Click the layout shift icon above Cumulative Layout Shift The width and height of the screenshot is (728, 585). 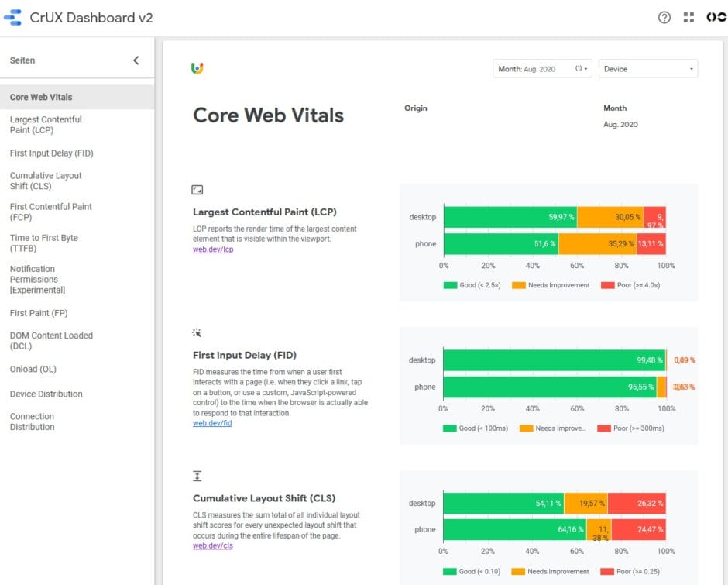pos(197,475)
